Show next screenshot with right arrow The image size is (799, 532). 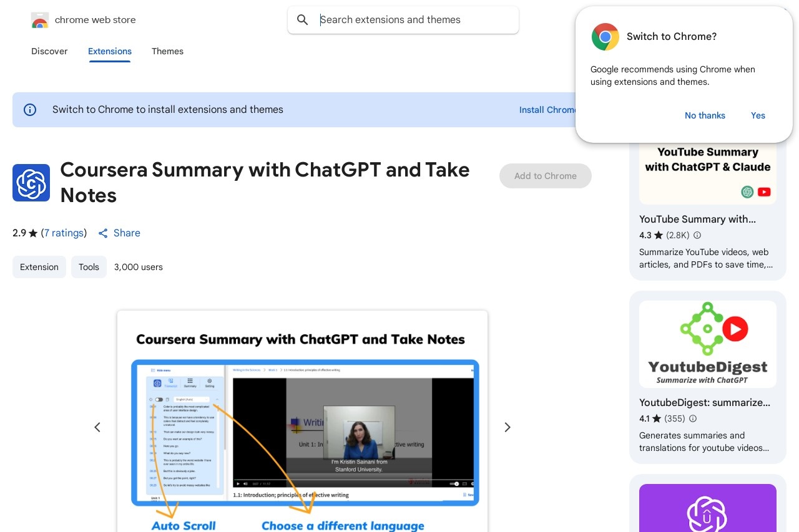pyautogui.click(x=507, y=427)
